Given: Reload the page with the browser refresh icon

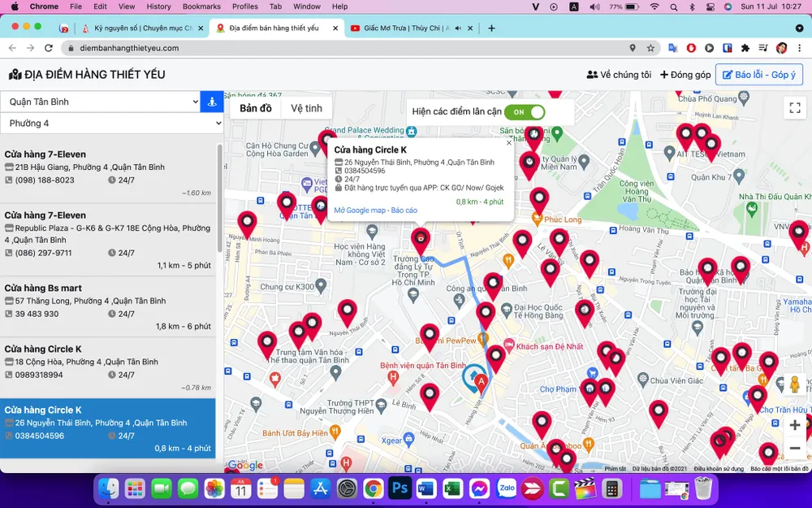Looking at the screenshot, I should click(x=49, y=48).
